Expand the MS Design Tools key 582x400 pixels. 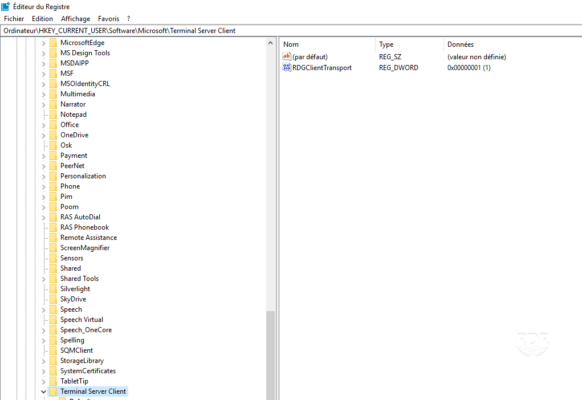pyautogui.click(x=43, y=53)
